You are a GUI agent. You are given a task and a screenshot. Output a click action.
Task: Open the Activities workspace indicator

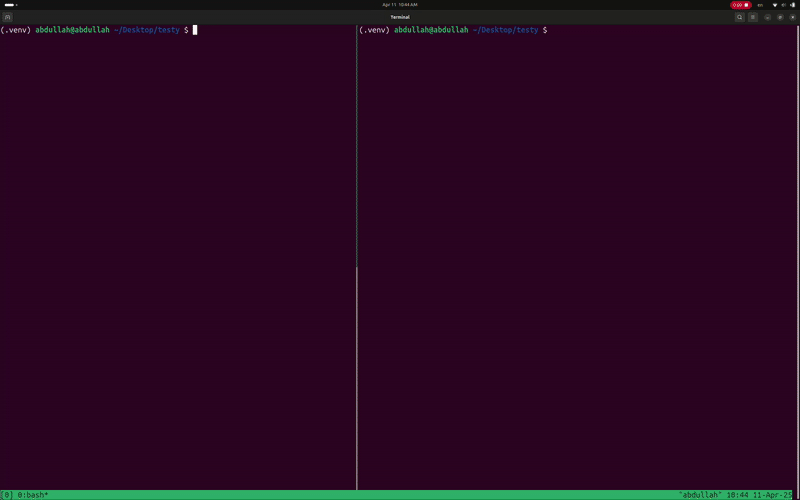click(x=10, y=5)
